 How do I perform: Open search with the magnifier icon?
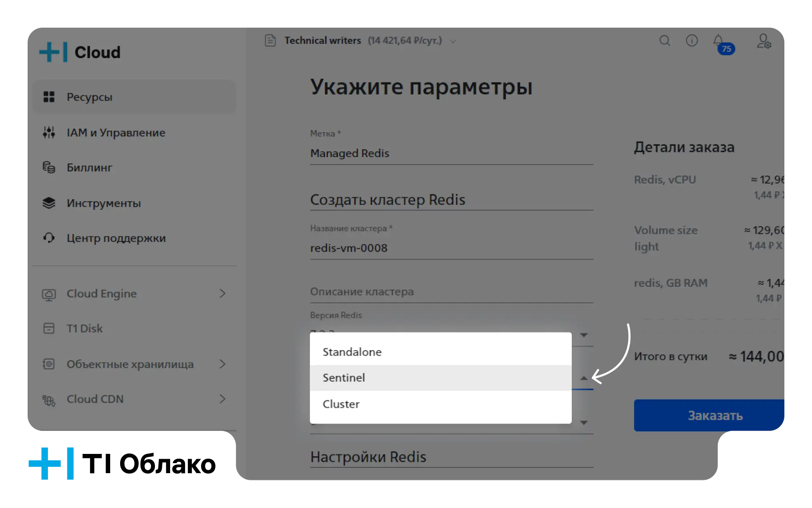click(665, 40)
